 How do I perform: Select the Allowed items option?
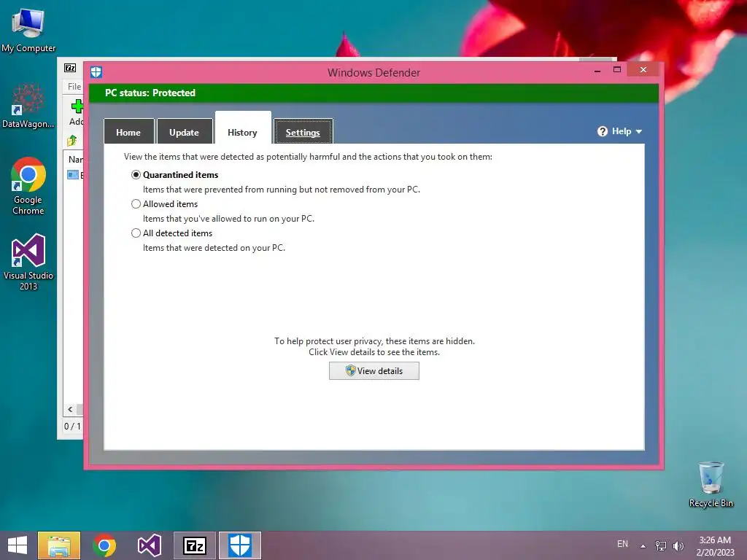(x=136, y=204)
